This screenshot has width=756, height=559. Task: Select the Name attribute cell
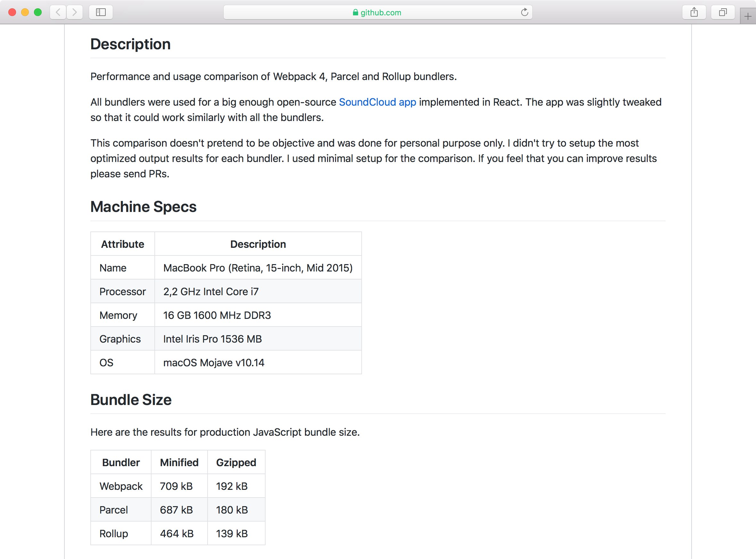point(123,268)
